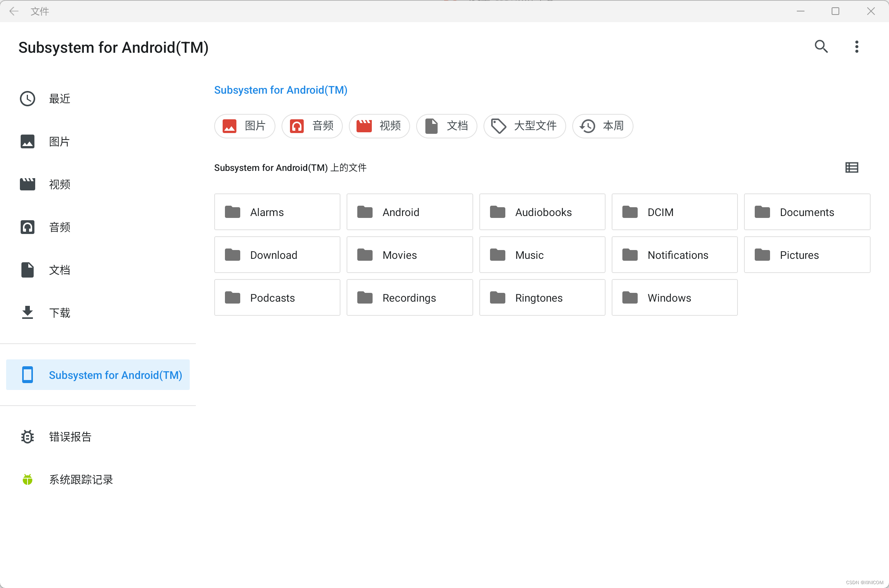Open the DCIM folder
The height and width of the screenshot is (588, 889).
tap(674, 212)
